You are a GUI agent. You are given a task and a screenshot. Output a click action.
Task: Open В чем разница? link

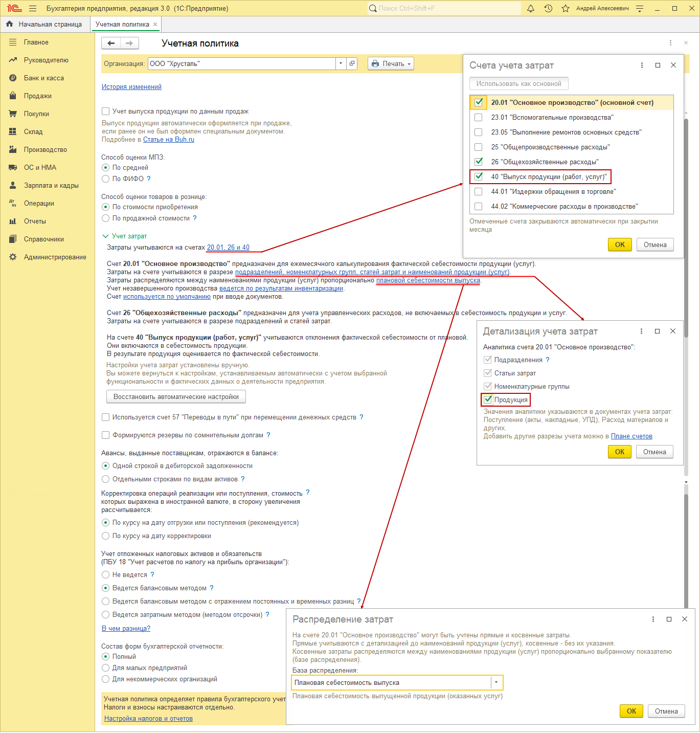[x=126, y=629]
